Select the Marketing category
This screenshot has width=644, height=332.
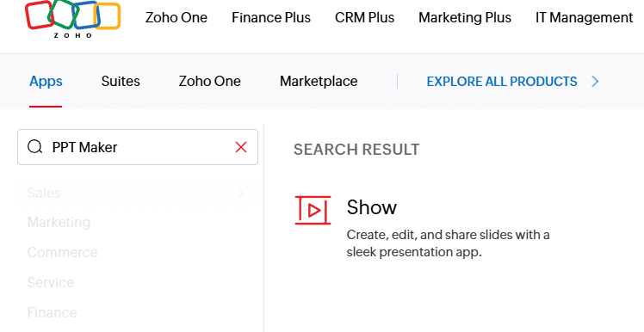[59, 223]
